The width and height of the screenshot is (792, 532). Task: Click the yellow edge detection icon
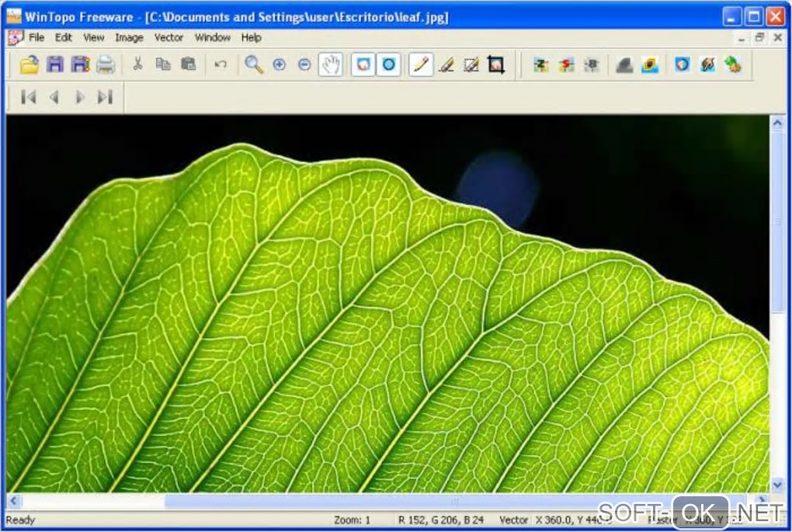(650, 64)
